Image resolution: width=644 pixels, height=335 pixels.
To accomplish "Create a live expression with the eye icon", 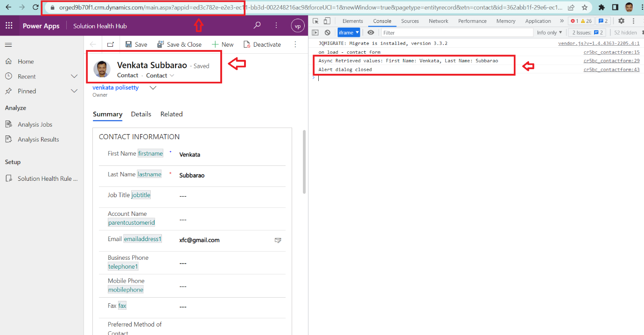I will coord(371,32).
